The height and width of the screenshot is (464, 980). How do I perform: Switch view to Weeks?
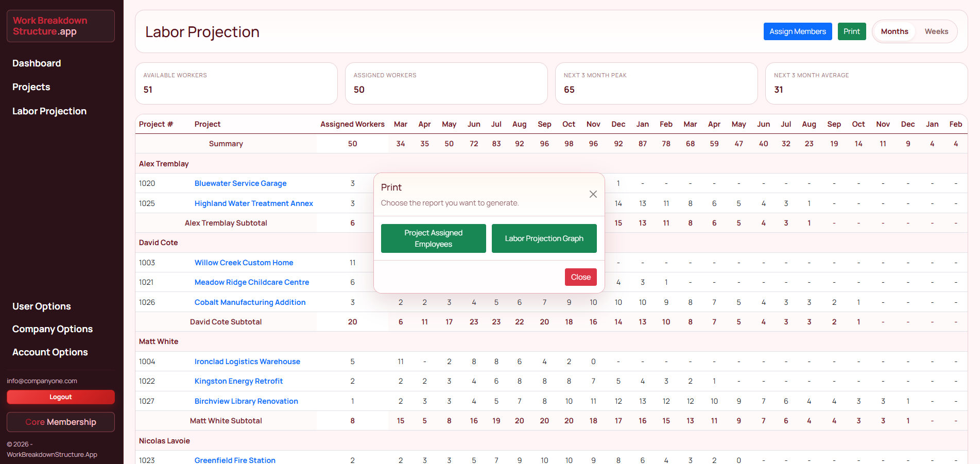[936, 31]
